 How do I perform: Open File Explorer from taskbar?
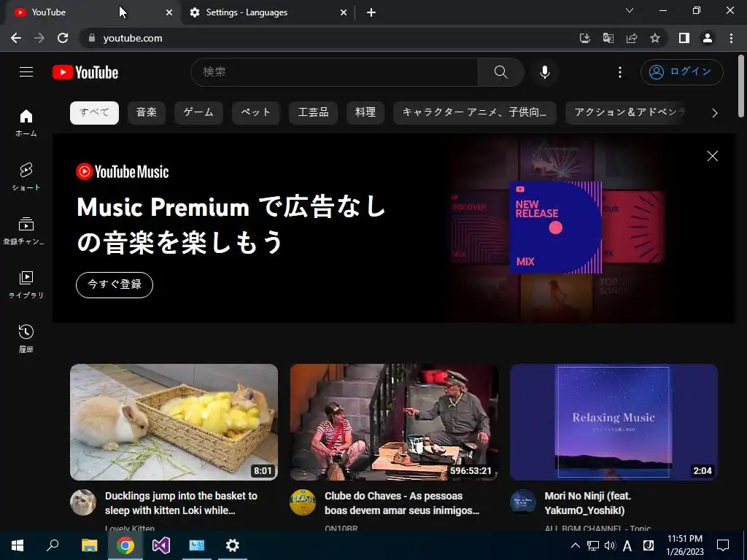point(89,545)
